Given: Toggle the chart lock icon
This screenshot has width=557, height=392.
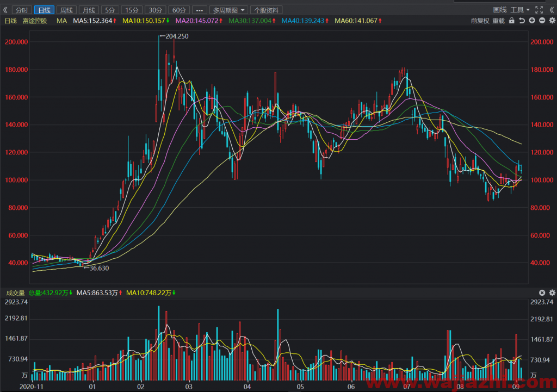Looking at the screenshot, I should pos(511,21).
